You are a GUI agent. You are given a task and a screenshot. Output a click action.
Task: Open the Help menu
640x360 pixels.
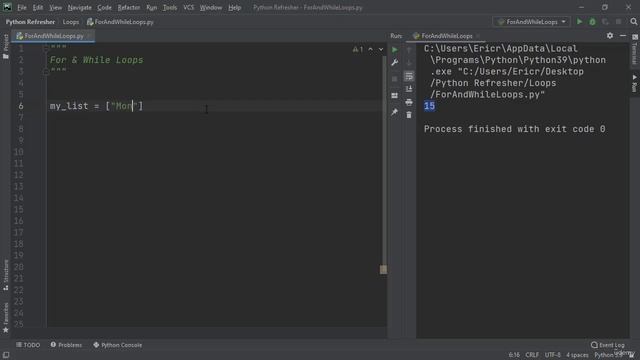234,7
